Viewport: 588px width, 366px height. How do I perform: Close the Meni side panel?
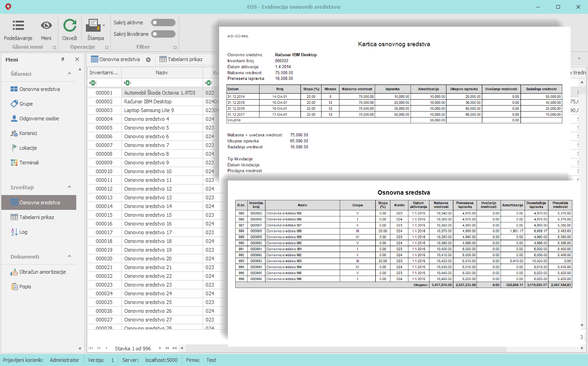point(77,60)
